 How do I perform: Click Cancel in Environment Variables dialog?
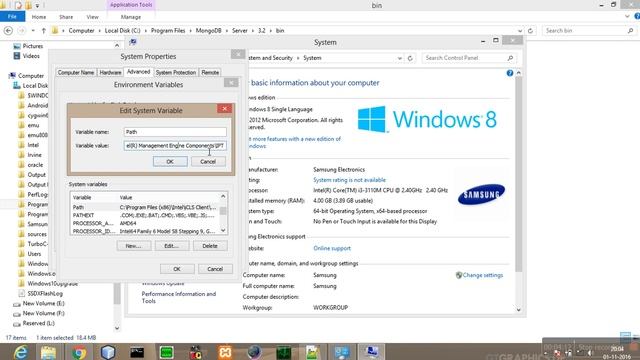coord(215,269)
